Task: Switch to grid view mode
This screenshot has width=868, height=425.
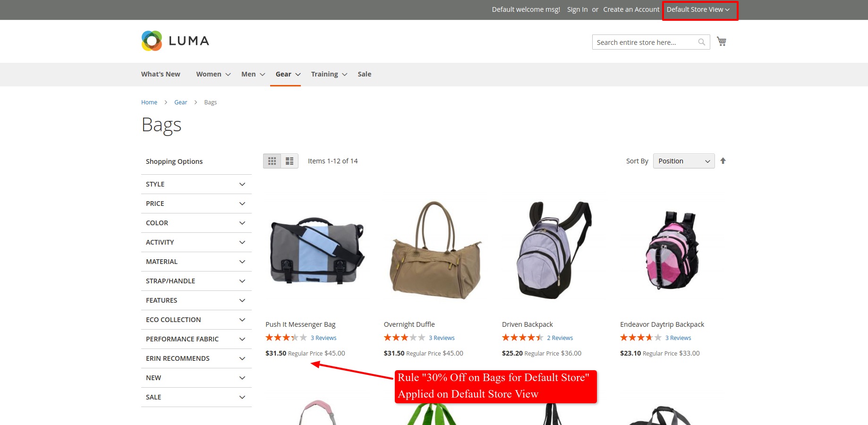Action: tap(272, 161)
